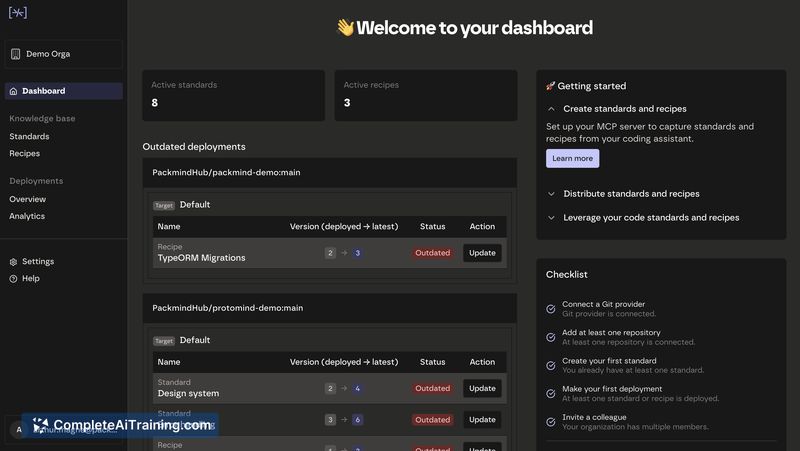Click the Connect a Git provider checkmark icon
The image size is (800, 451).
pyautogui.click(x=551, y=309)
